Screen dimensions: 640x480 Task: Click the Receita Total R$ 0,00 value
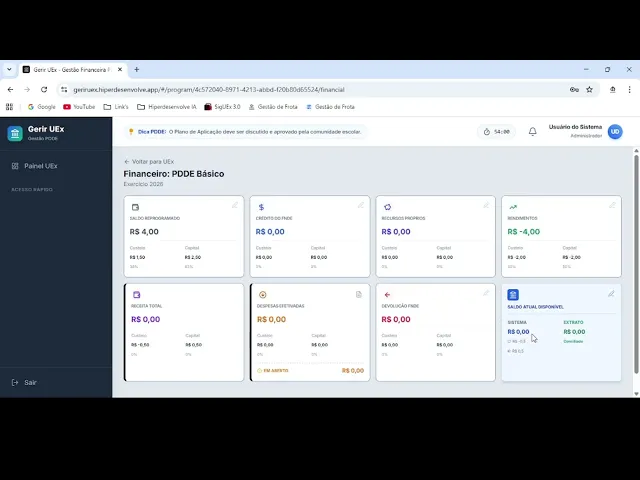tap(146, 319)
